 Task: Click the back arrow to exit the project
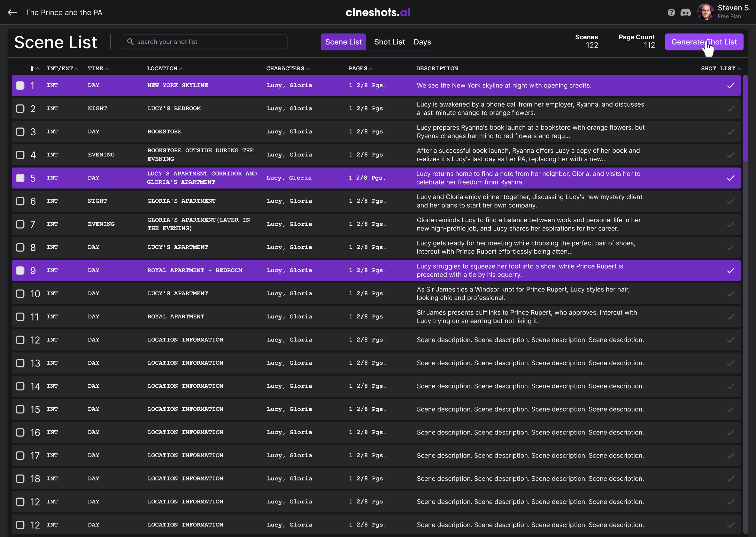pos(12,12)
